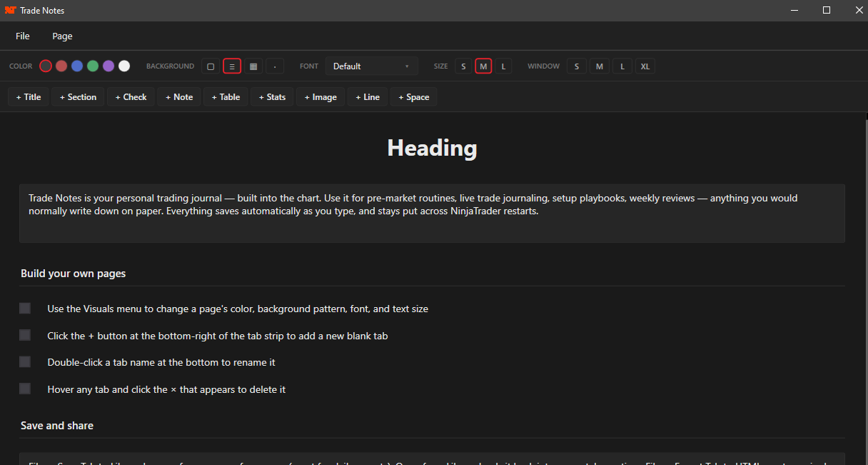Click the 'Double-click a tab name' checklist text
The height and width of the screenshot is (465, 868).
161,362
